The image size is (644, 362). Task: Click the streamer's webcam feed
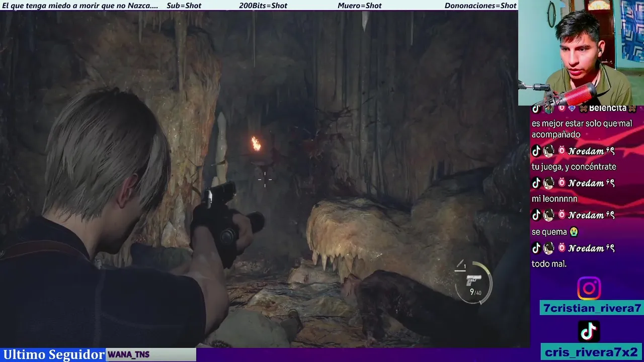tap(581, 53)
